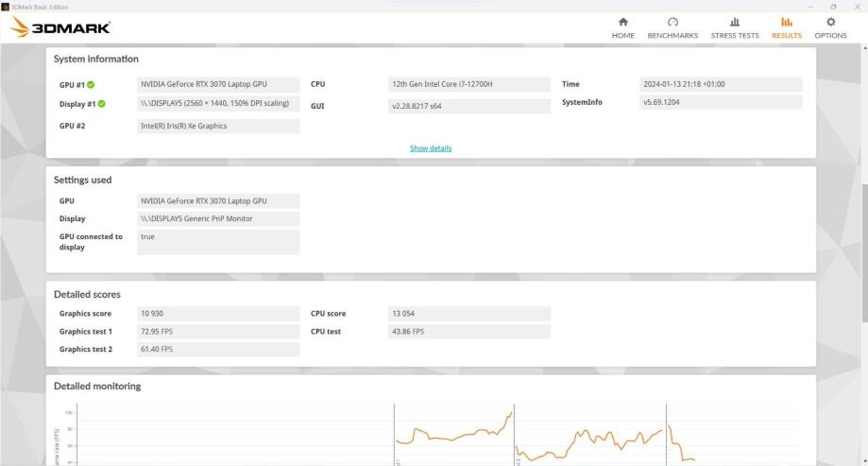868x466 pixels.
Task: Click the Home house icon
Action: tap(622, 22)
